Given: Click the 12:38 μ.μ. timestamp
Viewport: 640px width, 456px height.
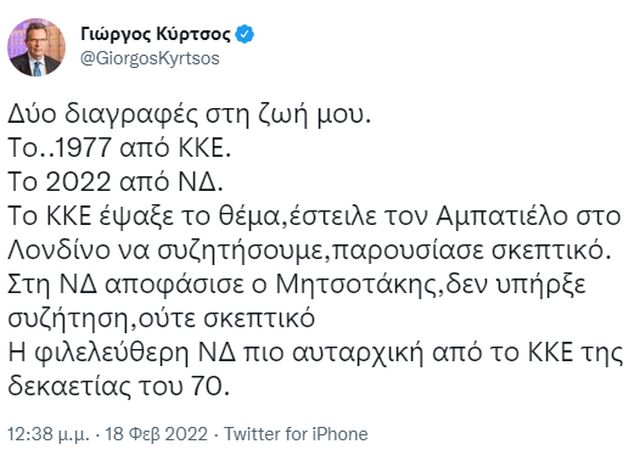Looking at the screenshot, I should click(50, 434).
